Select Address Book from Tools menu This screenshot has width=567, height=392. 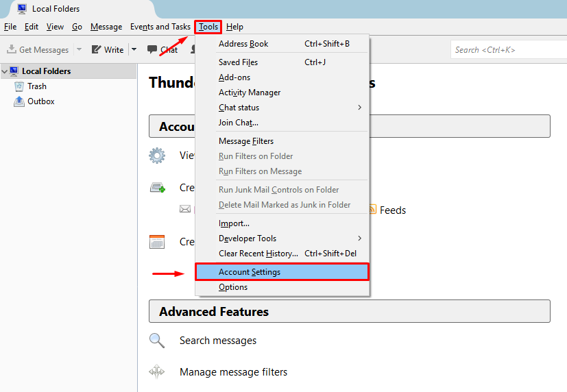tap(282, 44)
